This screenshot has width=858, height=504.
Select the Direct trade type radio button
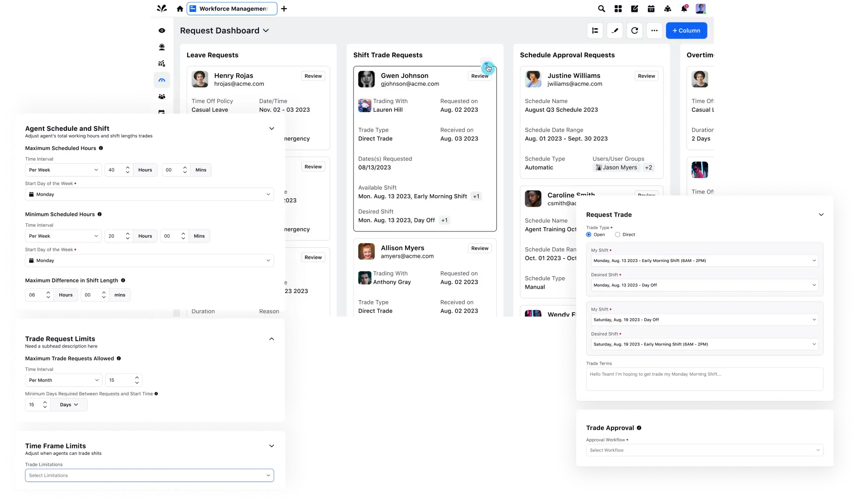coord(618,235)
